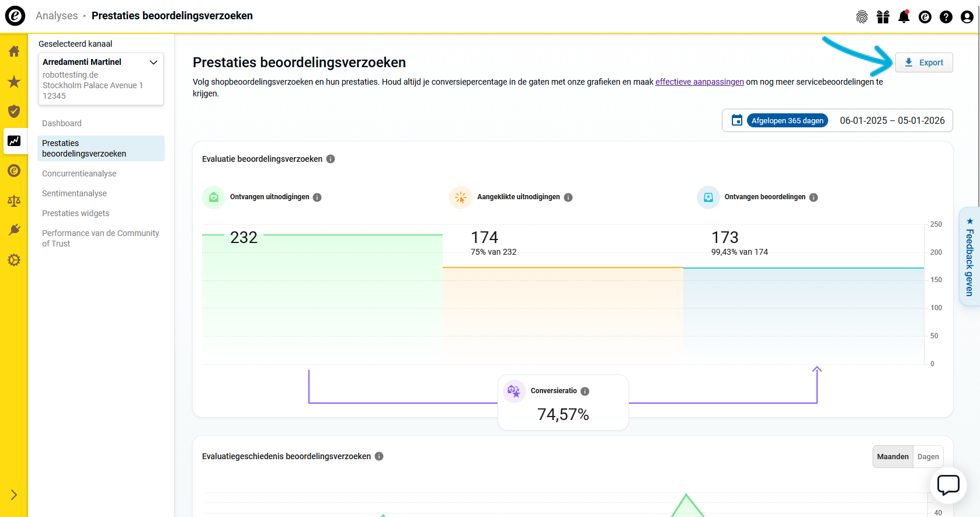The height and width of the screenshot is (517, 980).
Task: Open the Feedback geven side tab
Action: [969, 257]
